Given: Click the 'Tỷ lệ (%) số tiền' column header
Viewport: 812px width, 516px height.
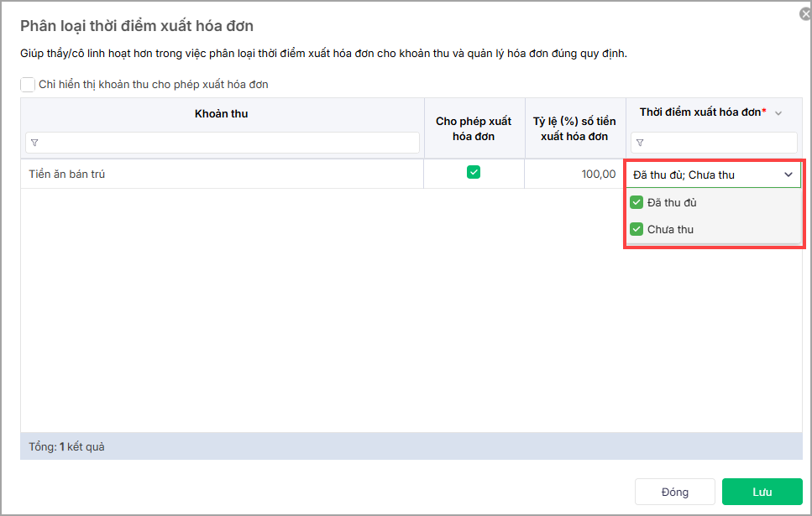Looking at the screenshot, I should point(574,128).
